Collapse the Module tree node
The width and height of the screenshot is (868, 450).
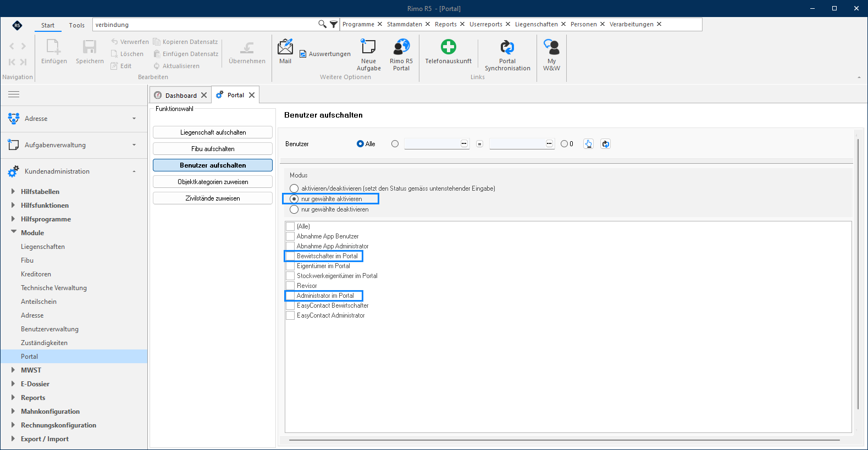point(13,232)
